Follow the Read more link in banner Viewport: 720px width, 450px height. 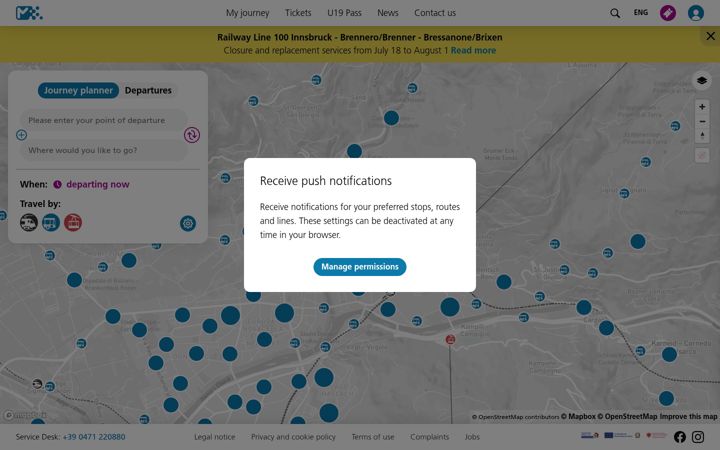pos(473,51)
